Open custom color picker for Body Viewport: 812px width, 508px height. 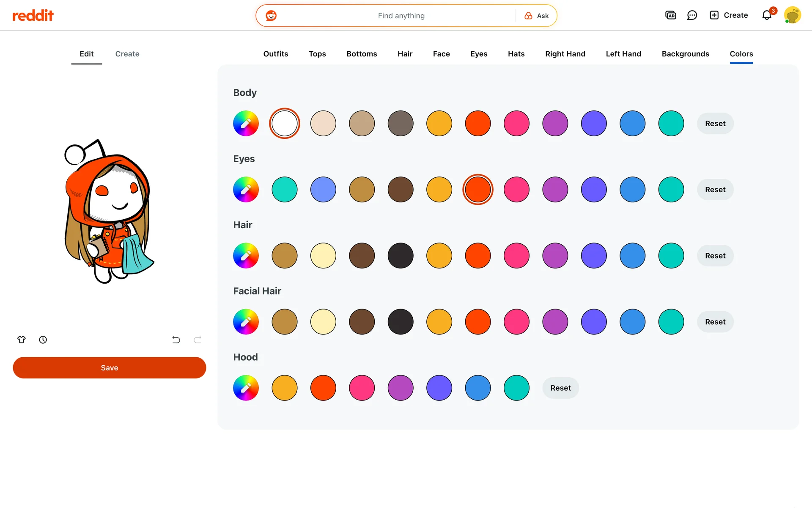246,124
